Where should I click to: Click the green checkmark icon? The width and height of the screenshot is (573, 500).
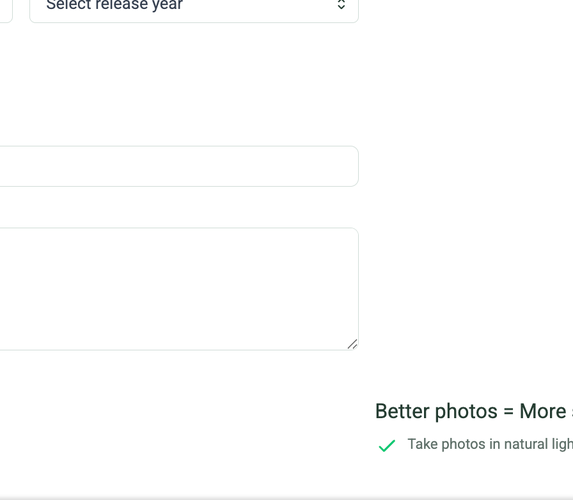(387, 446)
